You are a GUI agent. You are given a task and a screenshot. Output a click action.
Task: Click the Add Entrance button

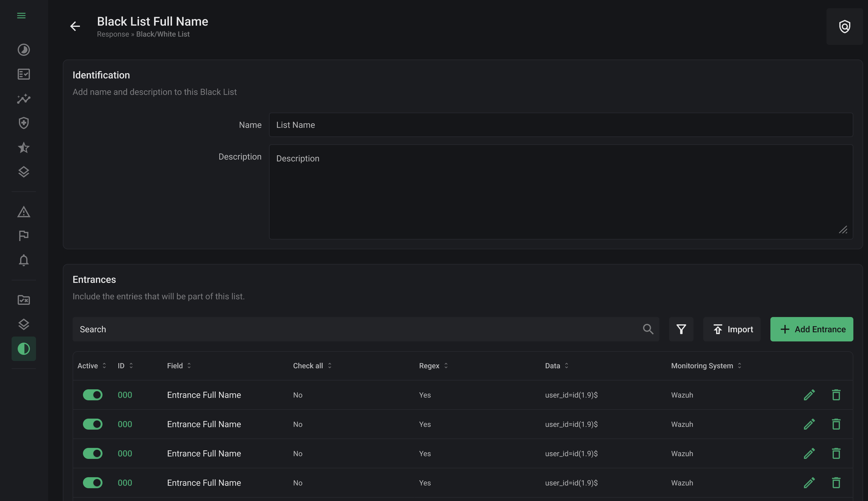click(811, 329)
